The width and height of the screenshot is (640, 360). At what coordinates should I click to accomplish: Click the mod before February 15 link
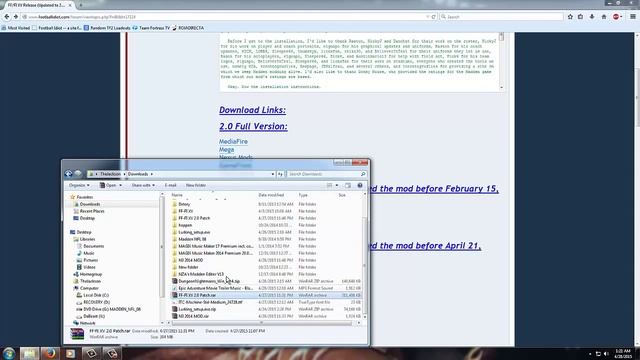(434, 189)
